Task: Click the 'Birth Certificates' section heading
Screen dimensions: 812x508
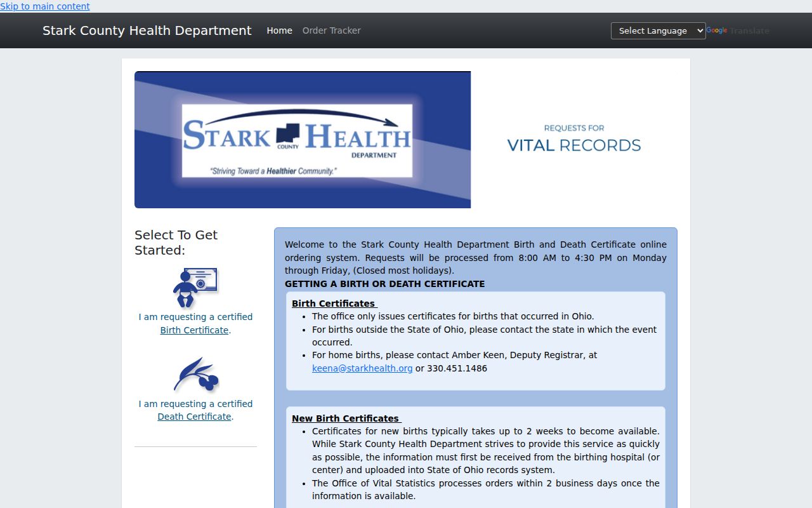Action: [334, 304]
